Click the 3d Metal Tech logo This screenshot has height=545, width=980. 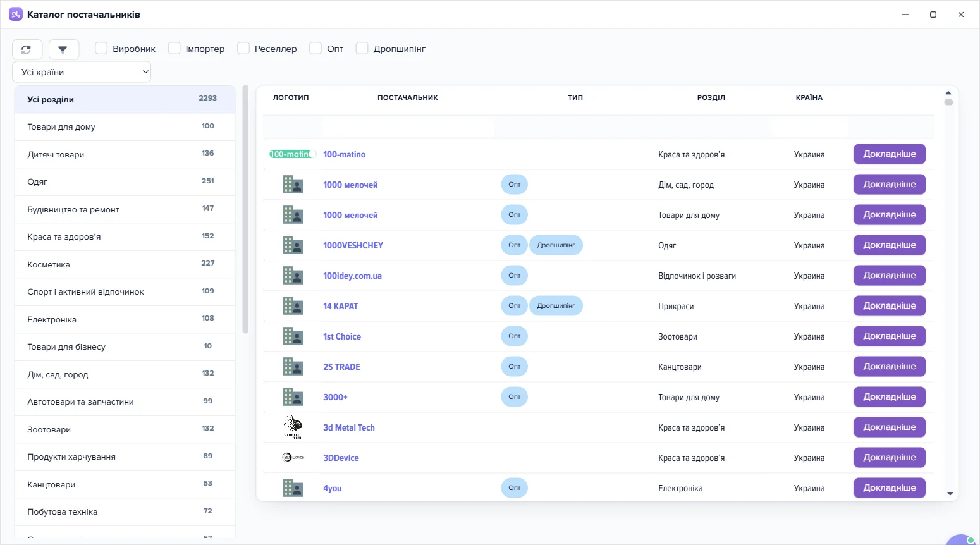[293, 427]
